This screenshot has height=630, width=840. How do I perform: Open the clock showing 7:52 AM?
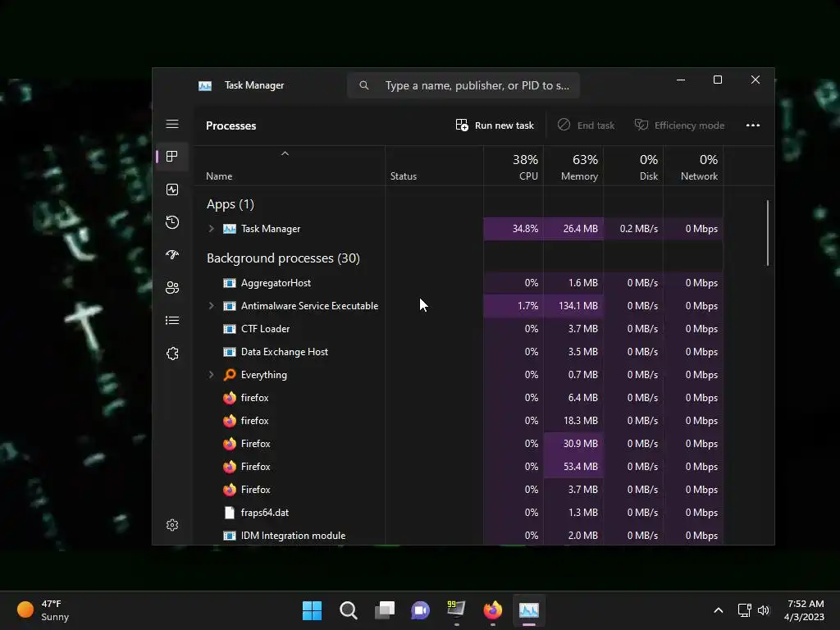click(x=804, y=610)
